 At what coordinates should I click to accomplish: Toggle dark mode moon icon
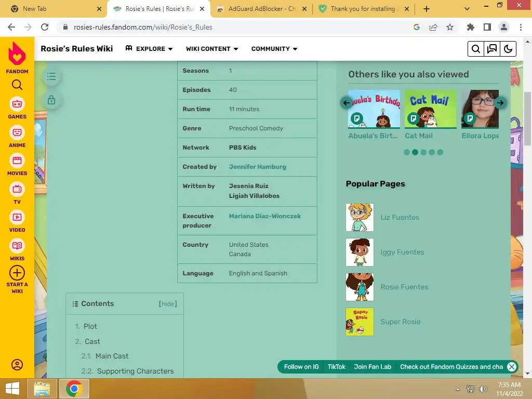pos(508,49)
